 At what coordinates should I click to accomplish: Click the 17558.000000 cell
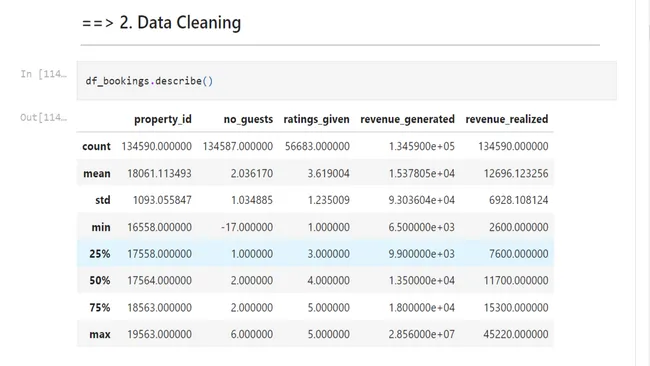[159, 254]
